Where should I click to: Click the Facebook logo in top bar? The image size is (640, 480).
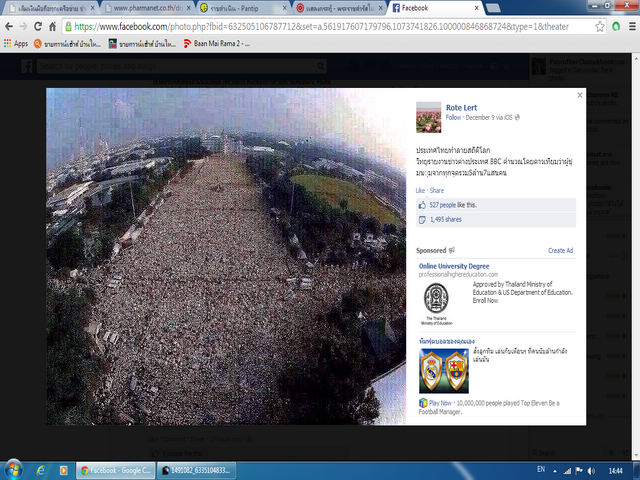click(x=27, y=66)
